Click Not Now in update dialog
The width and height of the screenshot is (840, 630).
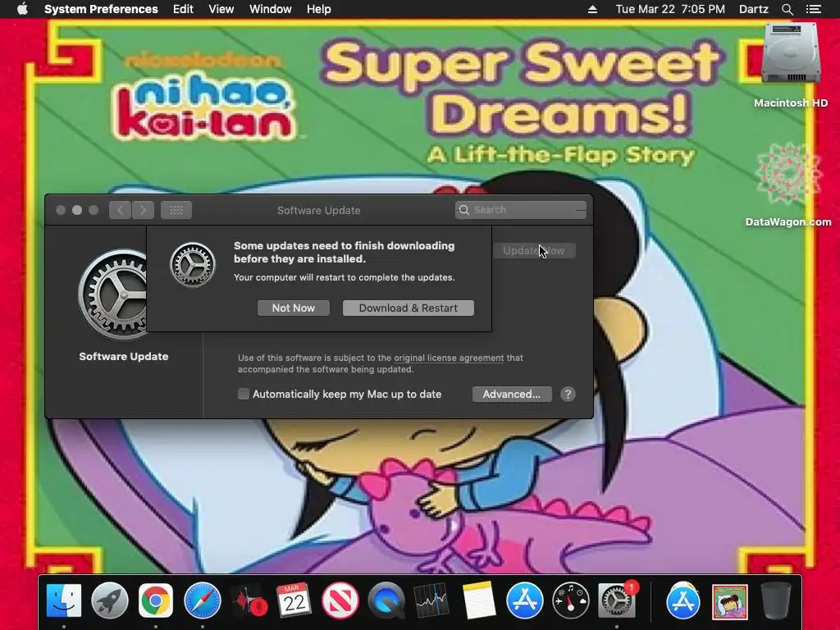(x=294, y=308)
